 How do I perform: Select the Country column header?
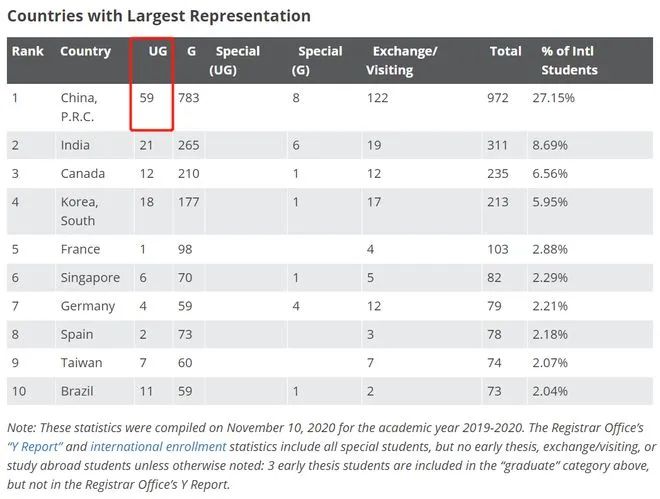[84, 51]
